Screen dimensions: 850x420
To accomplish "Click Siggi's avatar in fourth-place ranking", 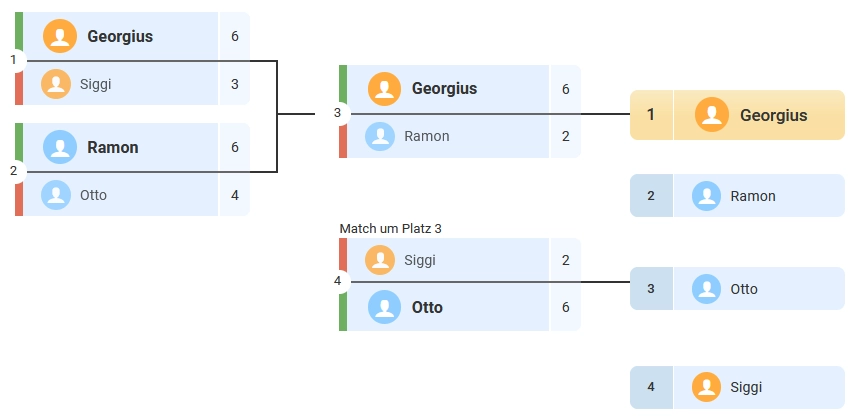I will pos(707,387).
